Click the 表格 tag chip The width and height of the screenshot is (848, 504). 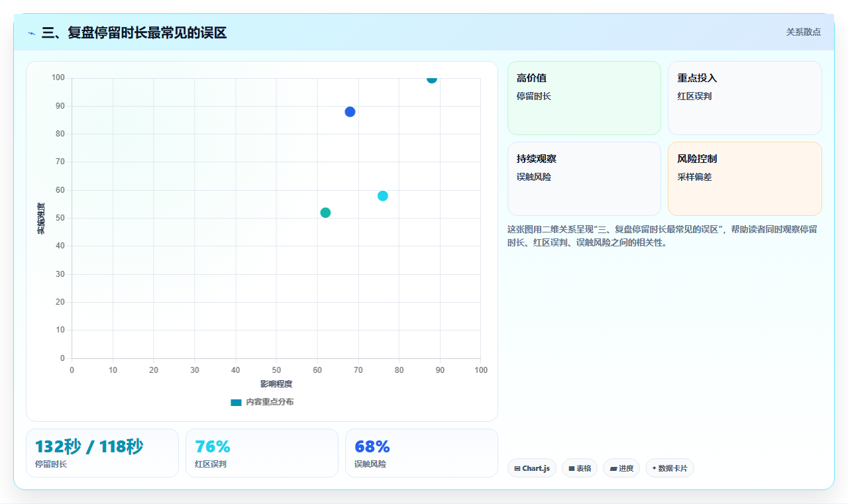click(580, 468)
